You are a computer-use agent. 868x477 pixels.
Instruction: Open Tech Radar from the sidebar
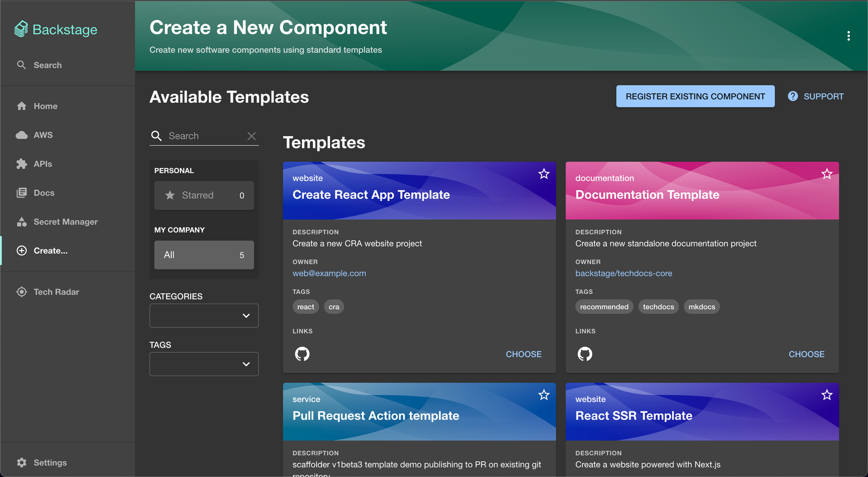click(x=56, y=292)
